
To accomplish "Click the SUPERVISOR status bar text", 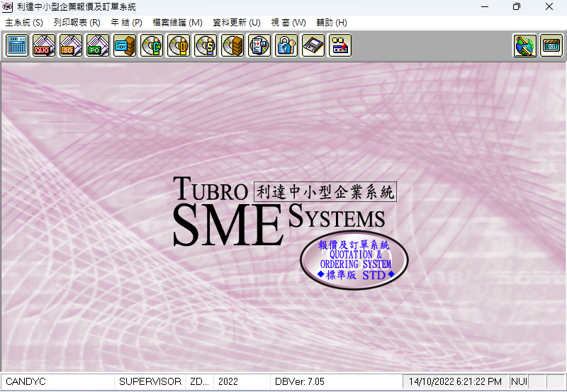I will (x=150, y=381).
